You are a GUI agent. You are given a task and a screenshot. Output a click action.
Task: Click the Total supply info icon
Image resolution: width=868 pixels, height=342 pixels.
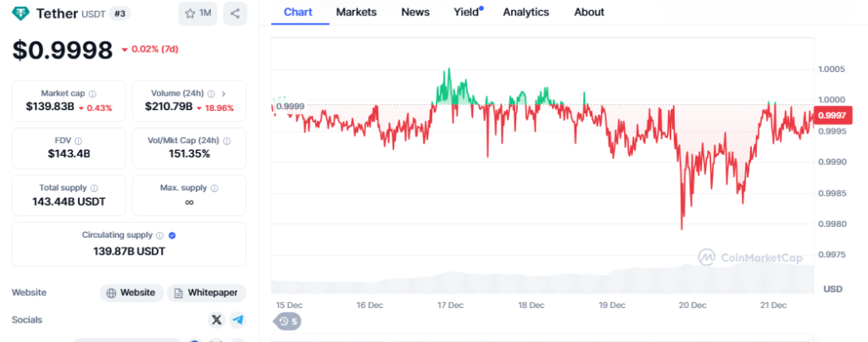[x=93, y=188]
